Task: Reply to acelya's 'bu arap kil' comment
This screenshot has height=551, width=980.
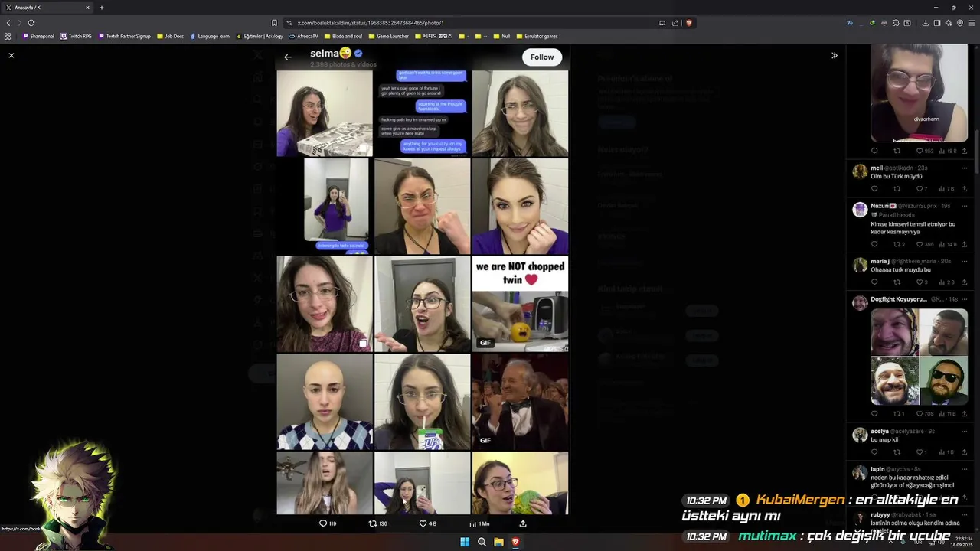Action: tap(874, 452)
